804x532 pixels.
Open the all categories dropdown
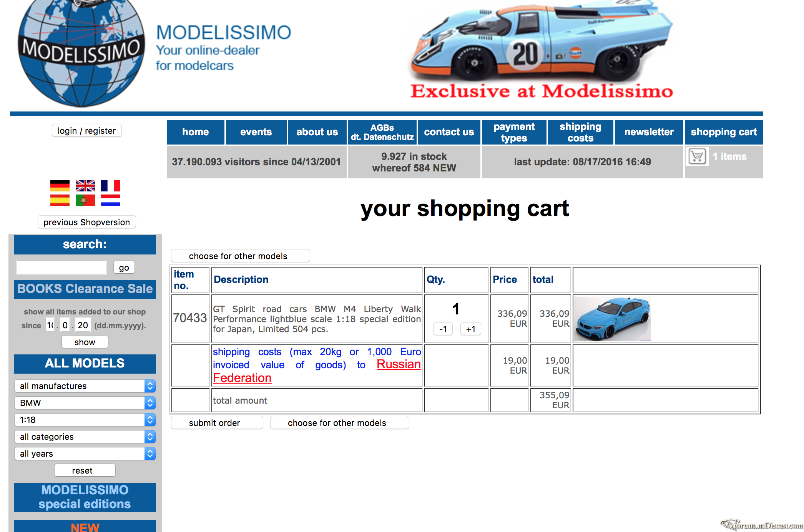85,437
